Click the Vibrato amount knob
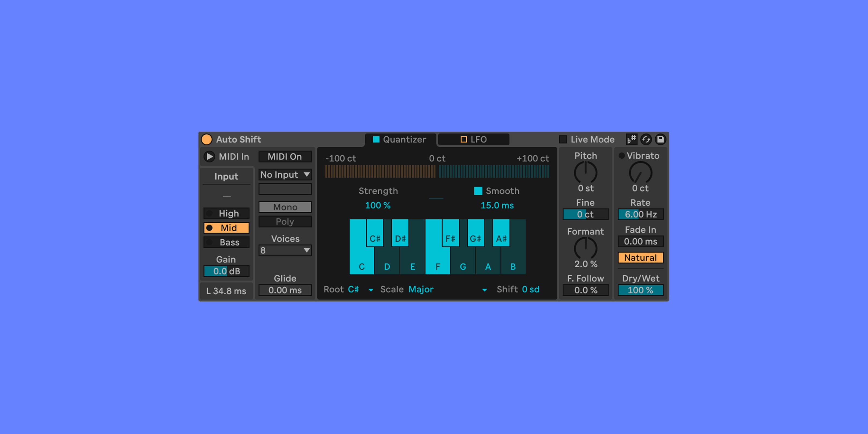This screenshot has height=434, width=868. point(640,173)
